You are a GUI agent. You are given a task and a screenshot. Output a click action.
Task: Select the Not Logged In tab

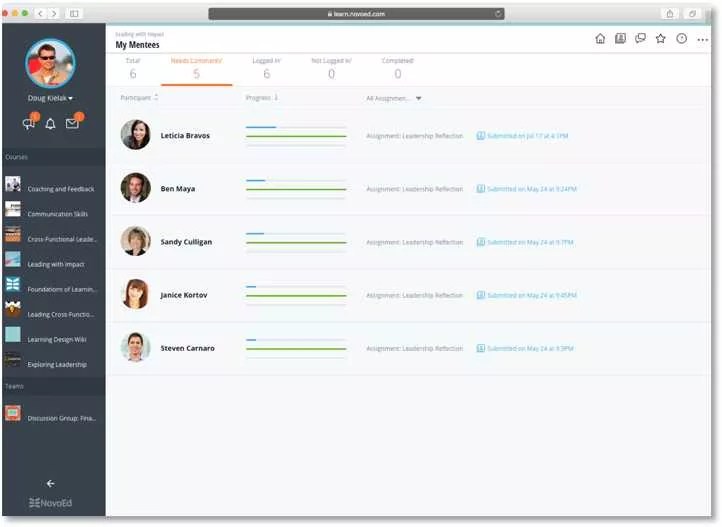pos(332,69)
